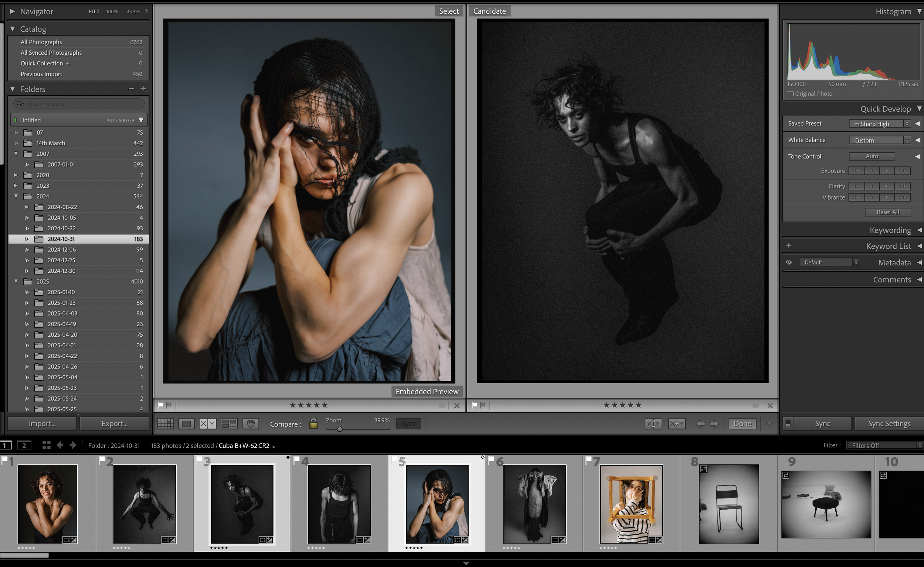The width and height of the screenshot is (924, 567).
Task: Toggle the flag on filmstrip thumbnail 7
Action: point(588,459)
